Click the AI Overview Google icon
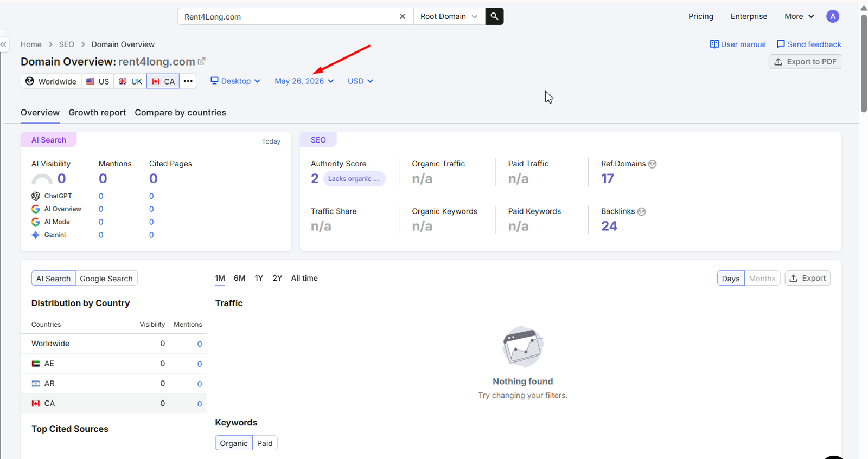 [36, 209]
